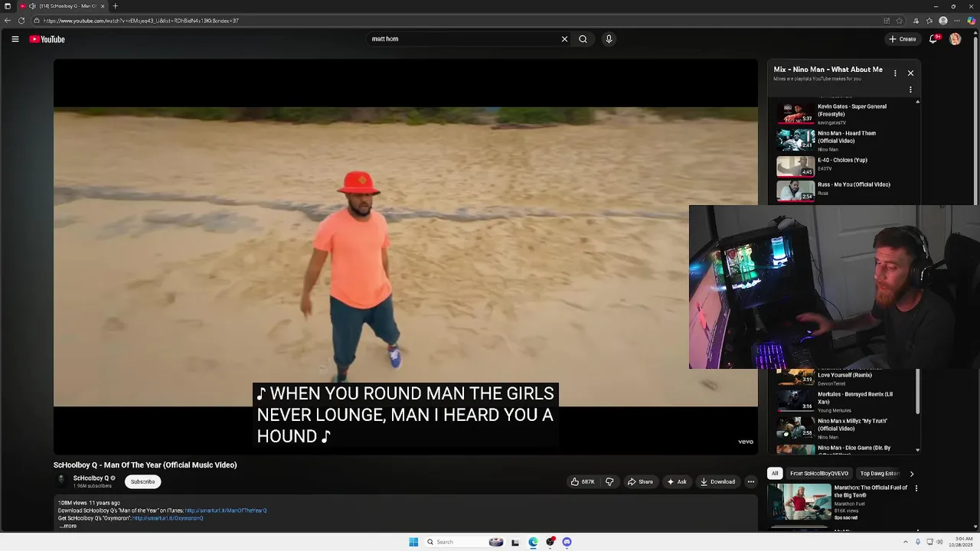Clear the search box with X icon
The height and width of the screenshot is (551, 980).
[x=564, y=39]
